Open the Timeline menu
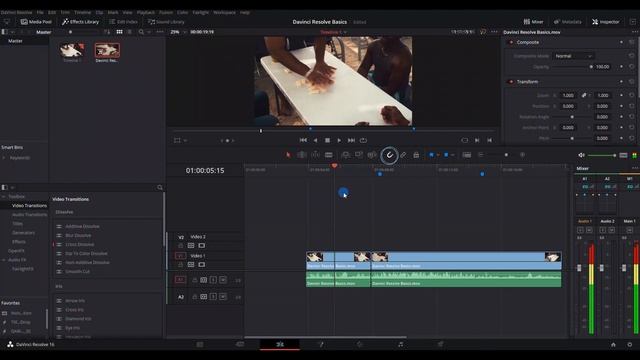Viewport: 640px width, 360px height. click(x=82, y=13)
